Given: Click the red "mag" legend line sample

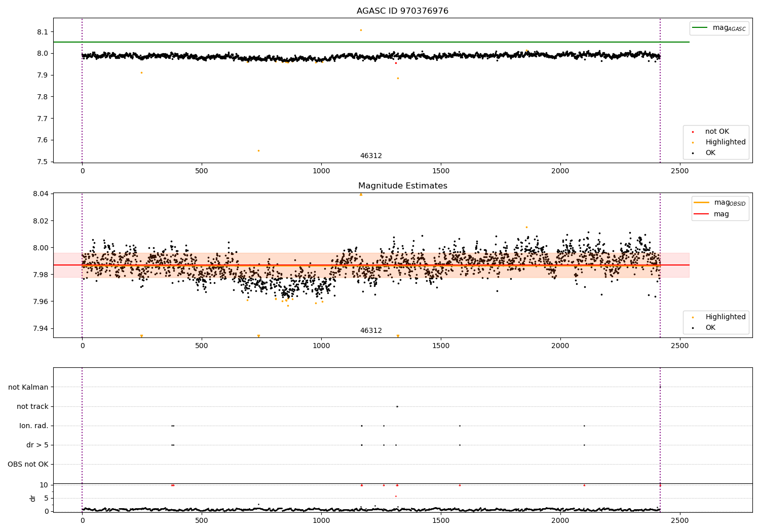Looking at the screenshot, I should coord(701,214).
